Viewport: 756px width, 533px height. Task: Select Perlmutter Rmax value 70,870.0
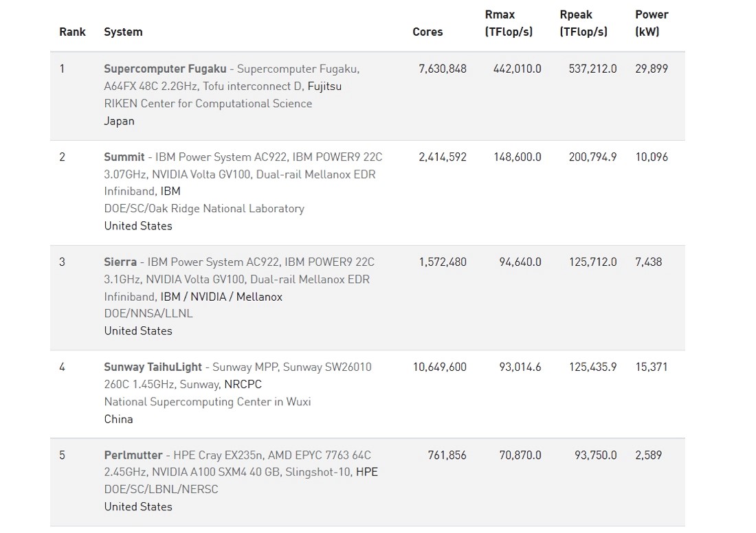coord(520,455)
